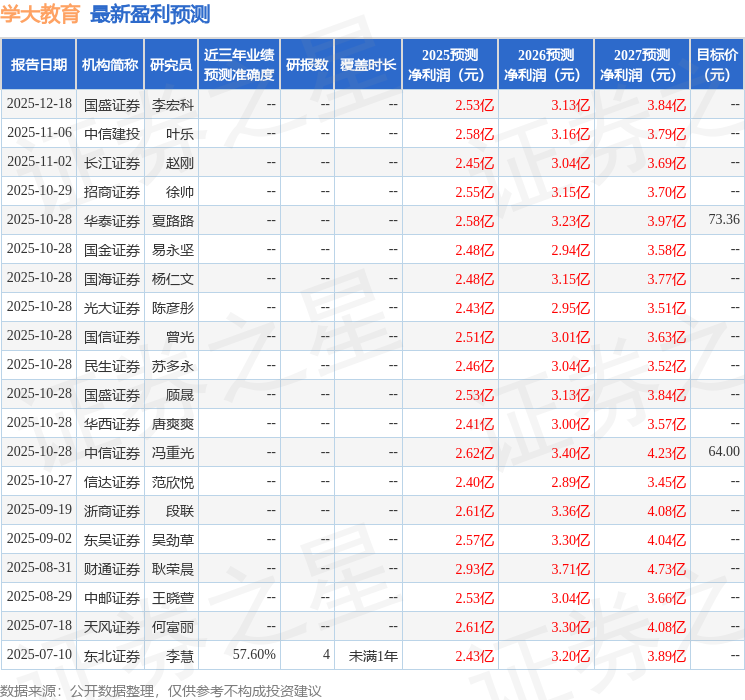Click the 57.60% accuracy value
Image resolution: width=745 pixels, height=700 pixels.
pyautogui.click(x=254, y=654)
